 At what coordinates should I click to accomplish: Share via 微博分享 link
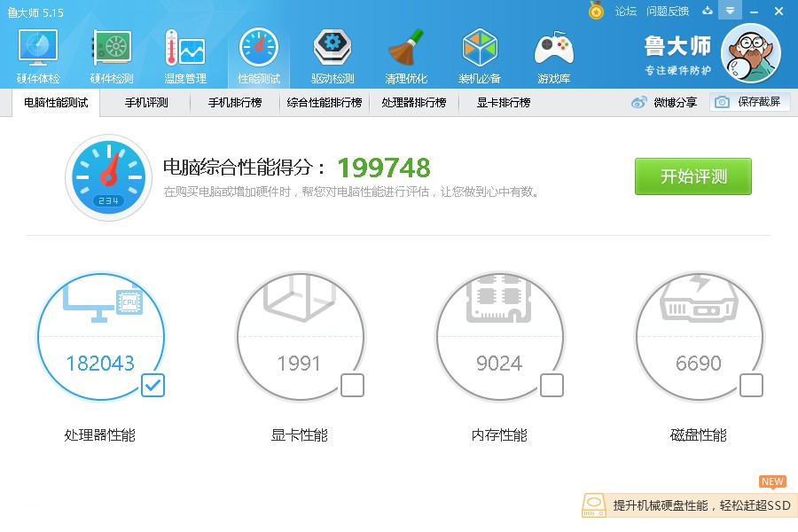coord(675,102)
